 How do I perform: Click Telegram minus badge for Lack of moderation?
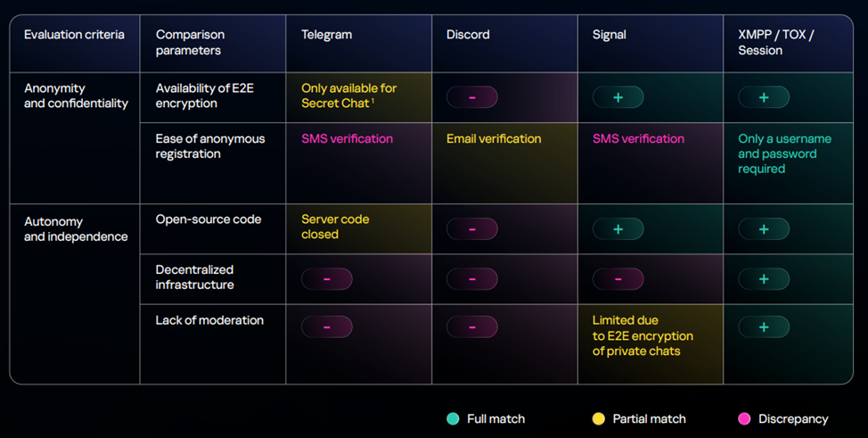326,327
